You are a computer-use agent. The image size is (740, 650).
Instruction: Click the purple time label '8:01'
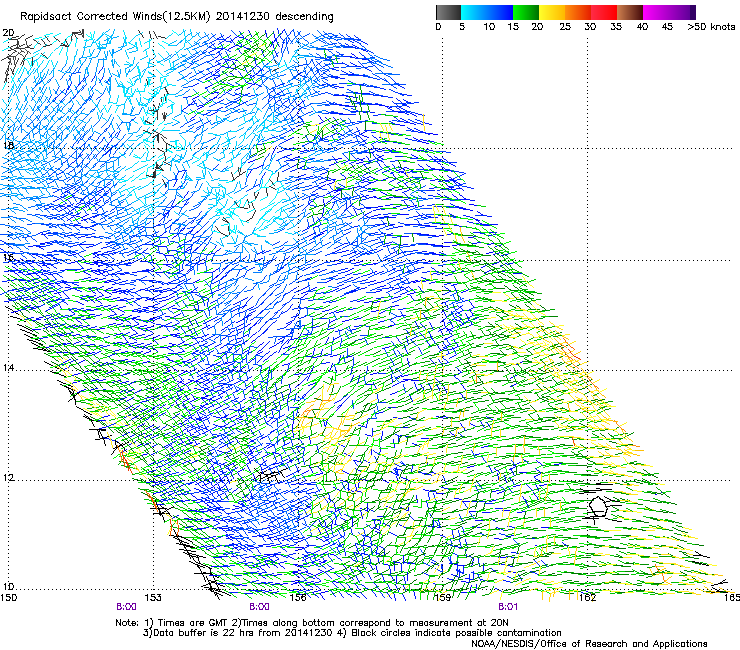coord(508,607)
